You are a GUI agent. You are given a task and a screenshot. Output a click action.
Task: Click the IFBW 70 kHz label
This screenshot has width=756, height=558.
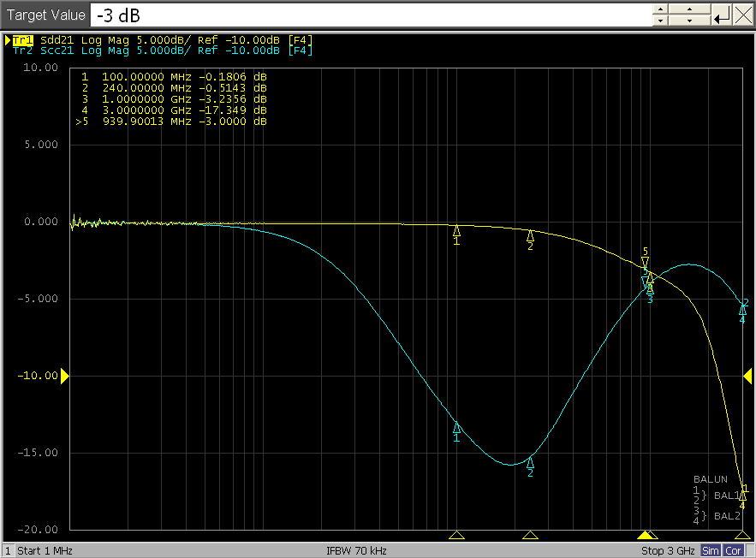pos(356,550)
